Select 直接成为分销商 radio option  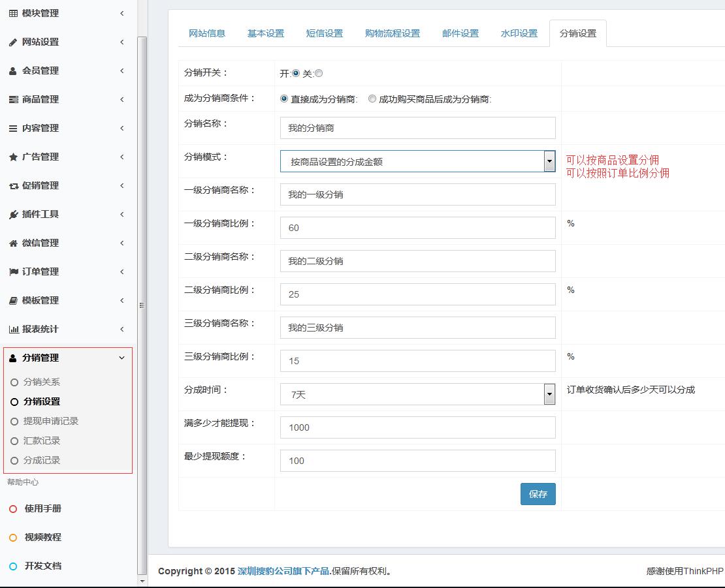pyautogui.click(x=284, y=99)
